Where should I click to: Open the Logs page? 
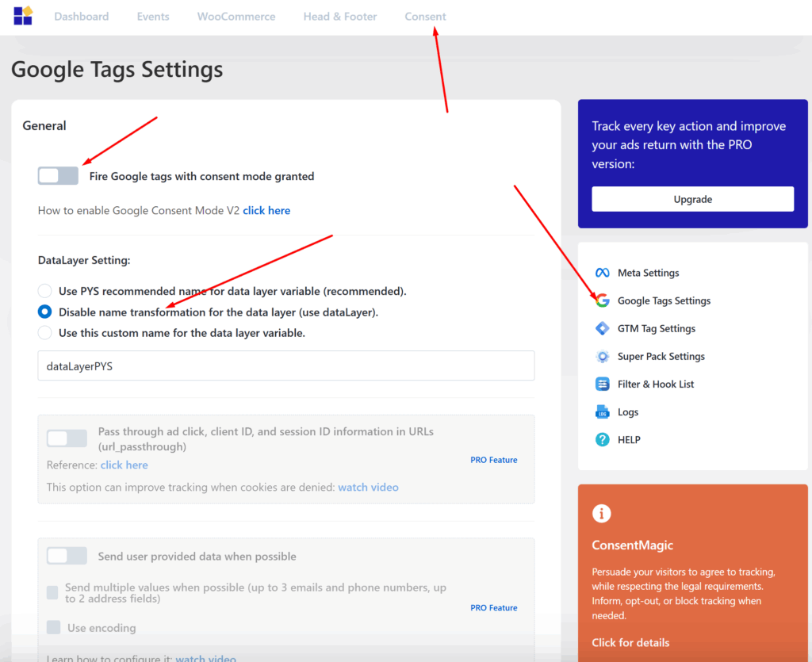[x=628, y=412]
